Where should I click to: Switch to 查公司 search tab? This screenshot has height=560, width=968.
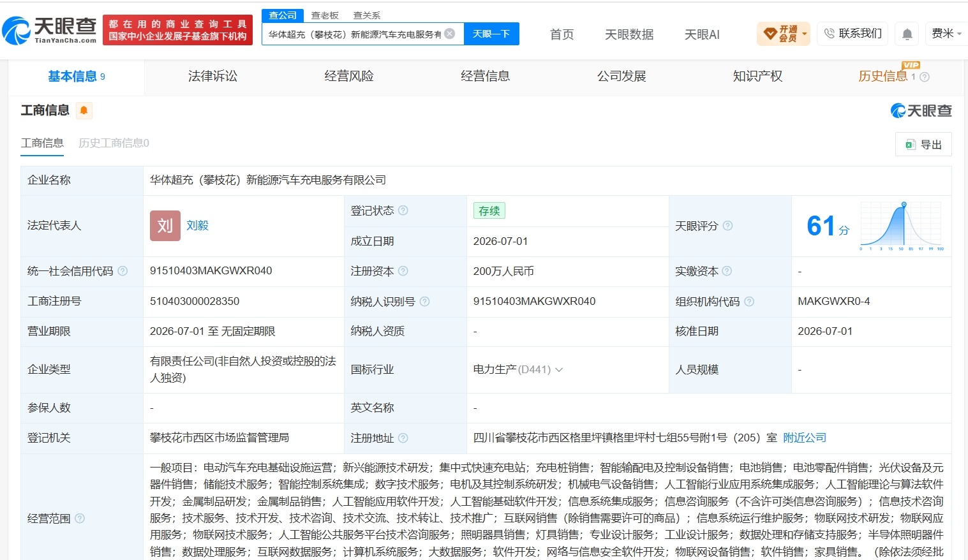[283, 15]
